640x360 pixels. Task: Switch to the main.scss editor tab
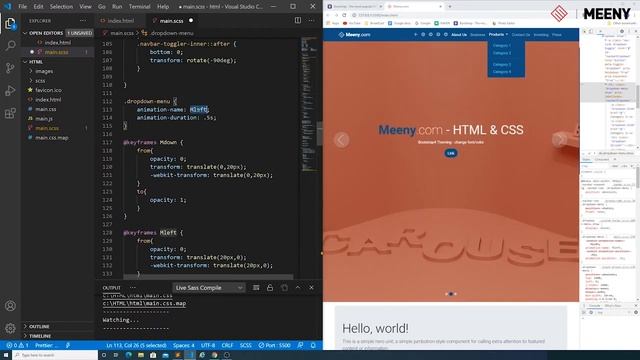coord(171,20)
